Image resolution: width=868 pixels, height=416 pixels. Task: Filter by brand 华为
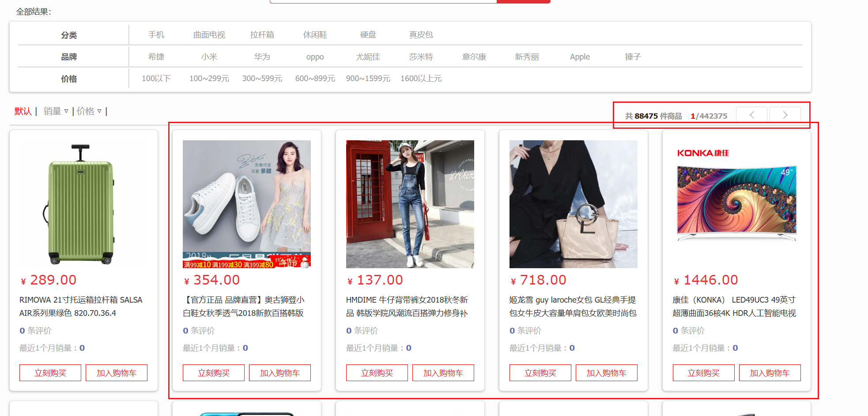[x=262, y=57]
